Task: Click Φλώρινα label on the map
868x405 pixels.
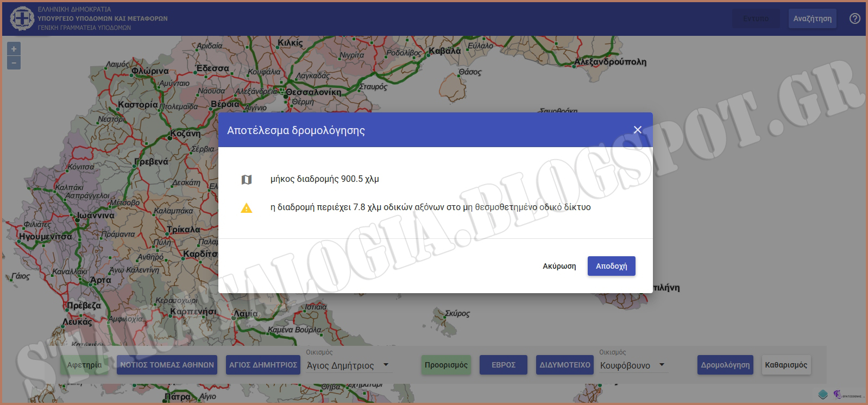Action: (150, 71)
